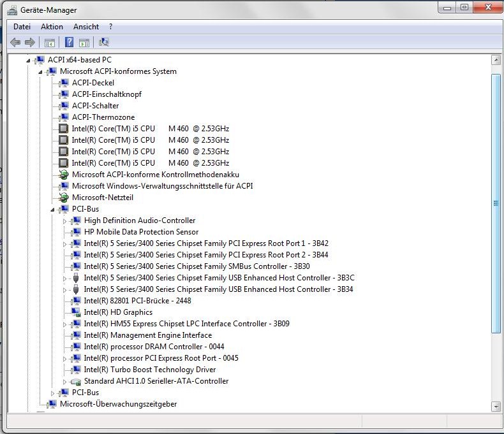This screenshot has height=434, width=504.
Task: Expand USB Enhanced Host Controller 3B34 node
Action: tap(64, 290)
